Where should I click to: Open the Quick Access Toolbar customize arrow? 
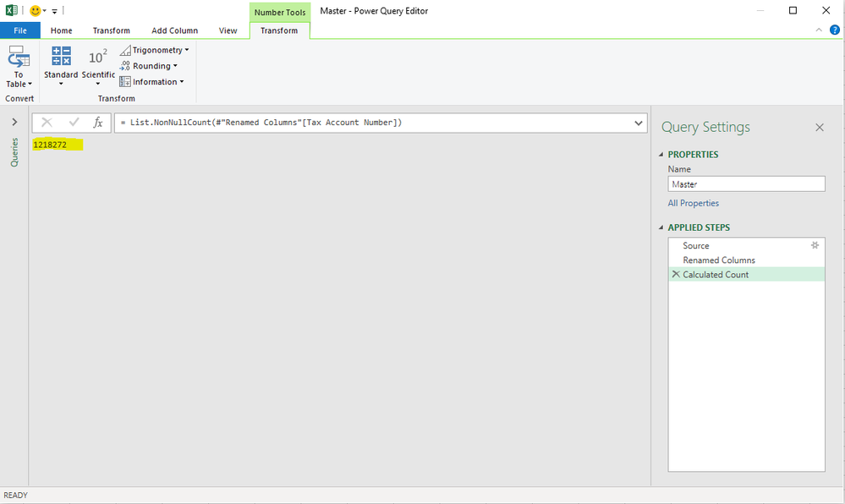[54, 11]
